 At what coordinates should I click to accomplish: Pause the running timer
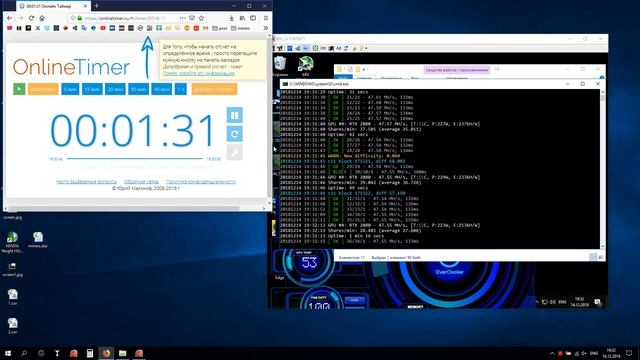pyautogui.click(x=234, y=115)
